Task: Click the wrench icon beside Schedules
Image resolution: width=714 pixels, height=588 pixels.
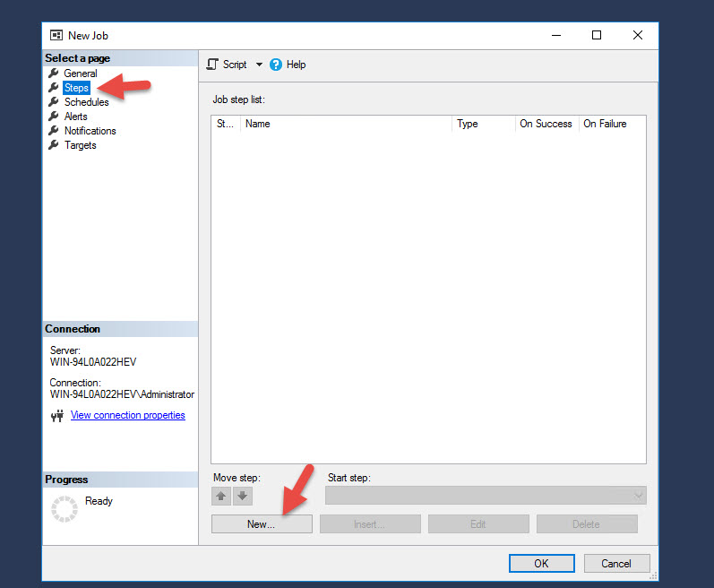Action: (54, 101)
